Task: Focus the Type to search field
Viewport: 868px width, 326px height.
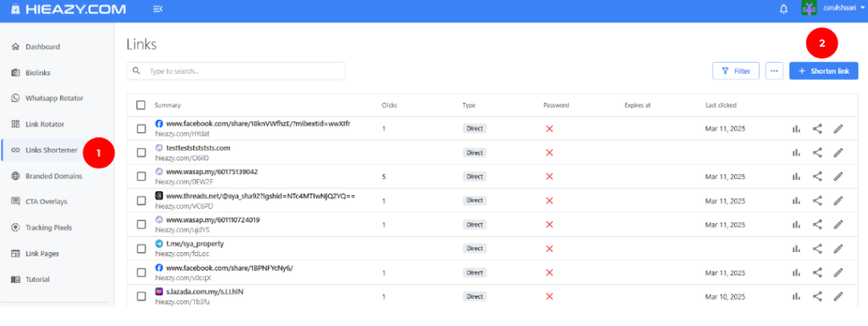Action: click(236, 71)
